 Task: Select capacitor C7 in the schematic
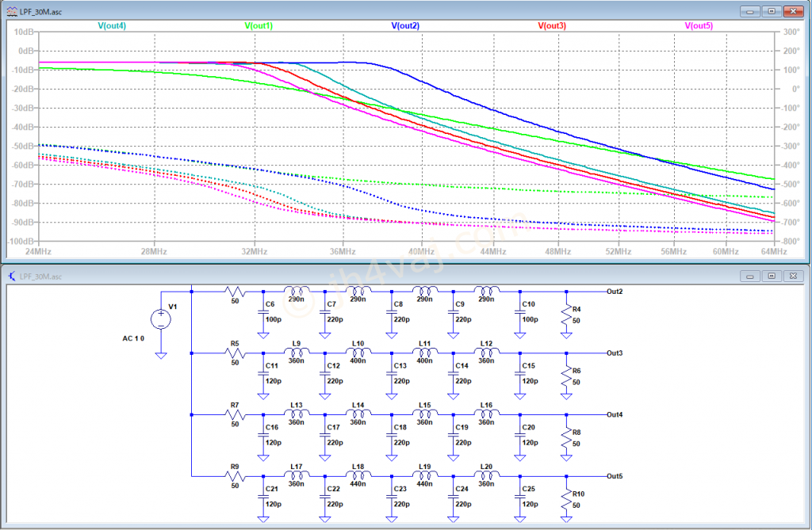324,313
